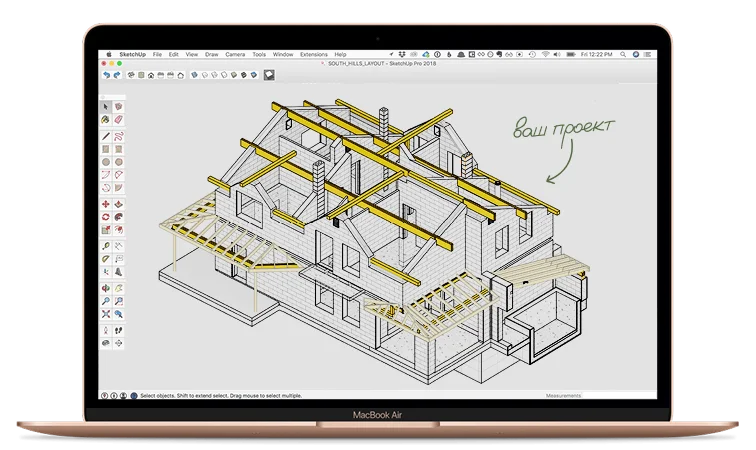Open the Extensions menu
This screenshot has height=450, width=756.
point(313,54)
